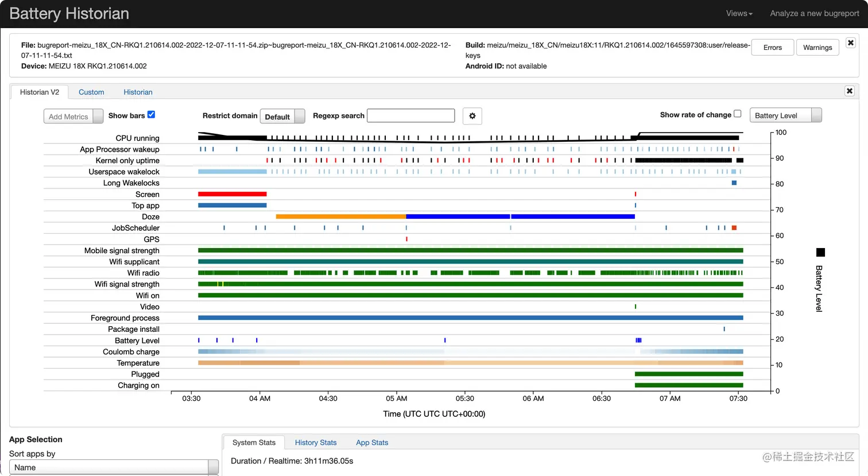This screenshot has height=476, width=868.
Task: Click the Foreground process blue bar
Action: coord(471,318)
